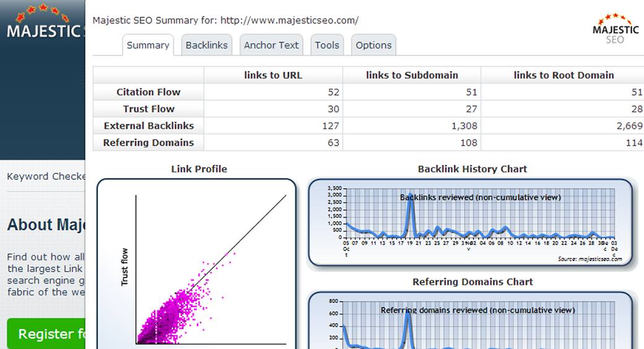Click the 'links to Subdomain' column header
This screenshot has width=644, height=349.
[412, 75]
